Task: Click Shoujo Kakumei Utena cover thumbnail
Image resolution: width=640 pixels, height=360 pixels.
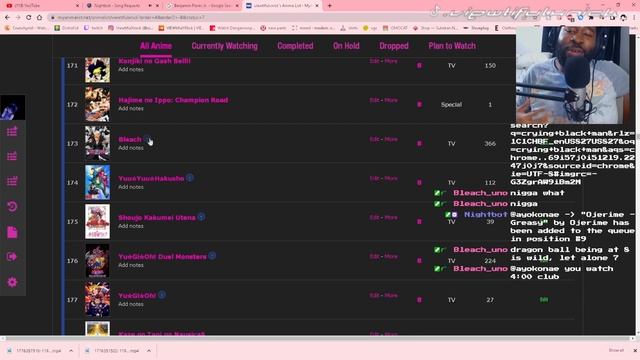Action: tap(98, 221)
